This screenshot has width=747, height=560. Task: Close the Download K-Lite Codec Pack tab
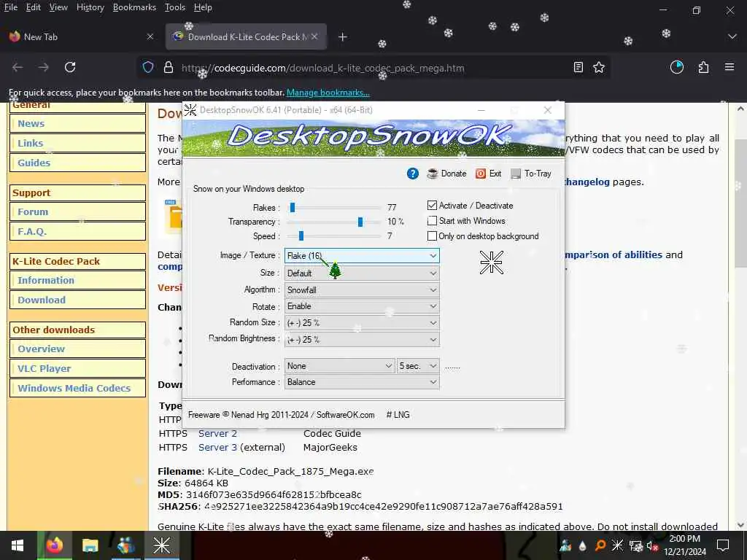coord(314,36)
